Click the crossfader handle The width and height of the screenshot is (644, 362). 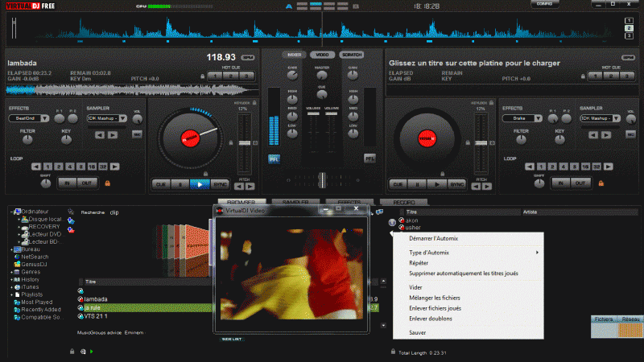tap(323, 180)
